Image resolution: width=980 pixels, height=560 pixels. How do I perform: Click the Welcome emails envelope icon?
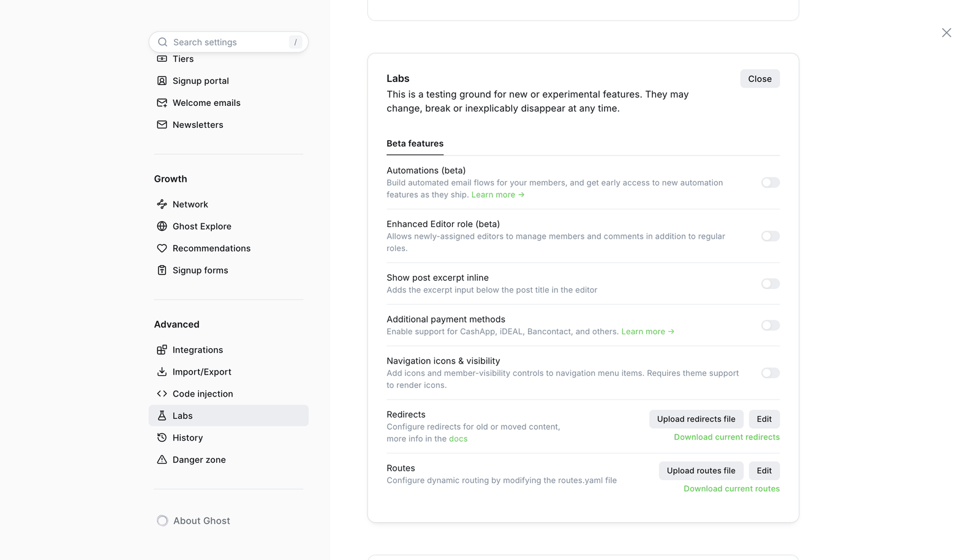[x=162, y=103]
